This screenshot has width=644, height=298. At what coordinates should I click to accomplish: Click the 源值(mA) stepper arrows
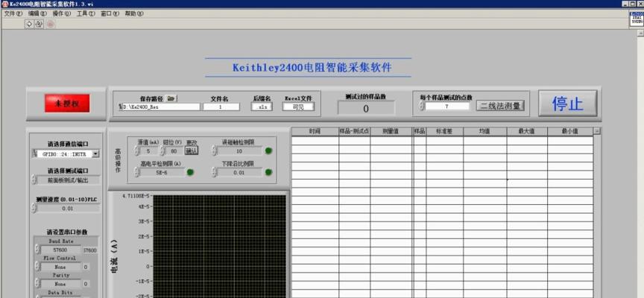coord(136,151)
